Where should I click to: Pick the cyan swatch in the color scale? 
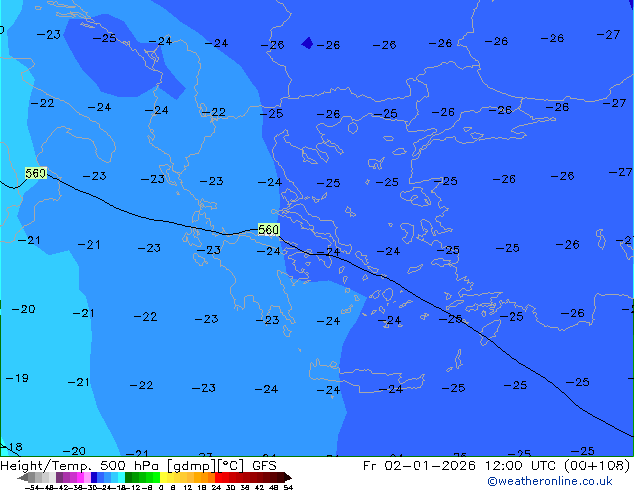(x=121, y=477)
